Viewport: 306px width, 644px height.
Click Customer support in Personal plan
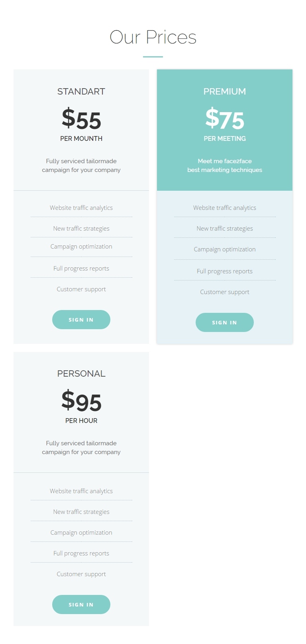(x=81, y=574)
